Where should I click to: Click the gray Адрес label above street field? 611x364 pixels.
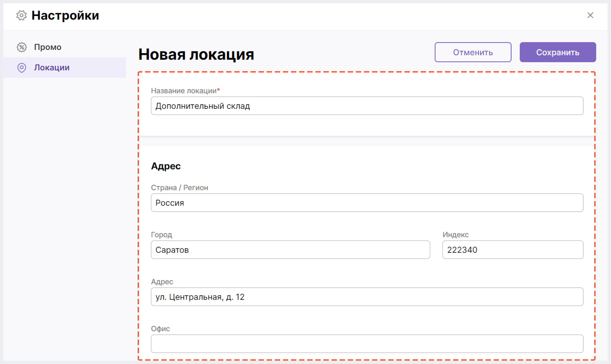click(162, 282)
